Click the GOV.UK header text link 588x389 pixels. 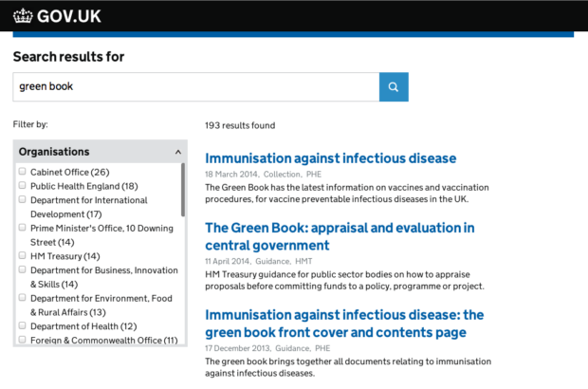coord(69,16)
